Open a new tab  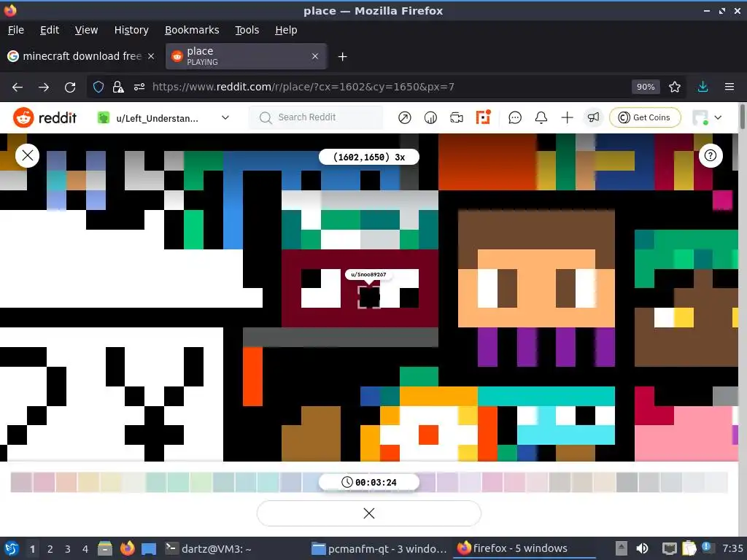(x=342, y=57)
